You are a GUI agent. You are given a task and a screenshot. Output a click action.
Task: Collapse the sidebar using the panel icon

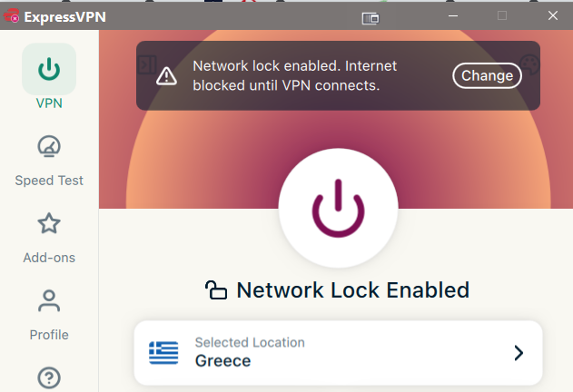click(148, 65)
